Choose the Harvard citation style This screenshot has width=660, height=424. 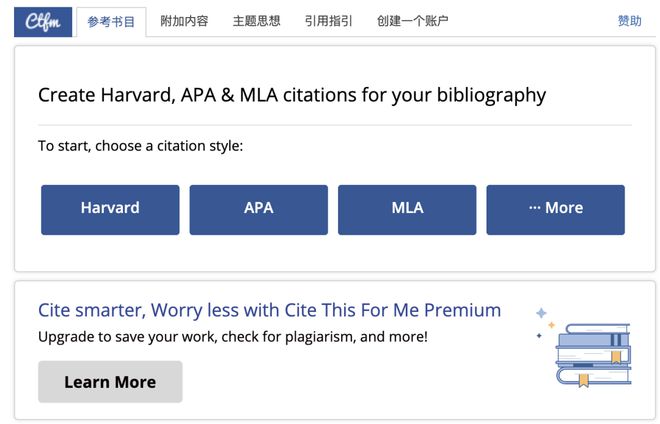[x=110, y=209]
